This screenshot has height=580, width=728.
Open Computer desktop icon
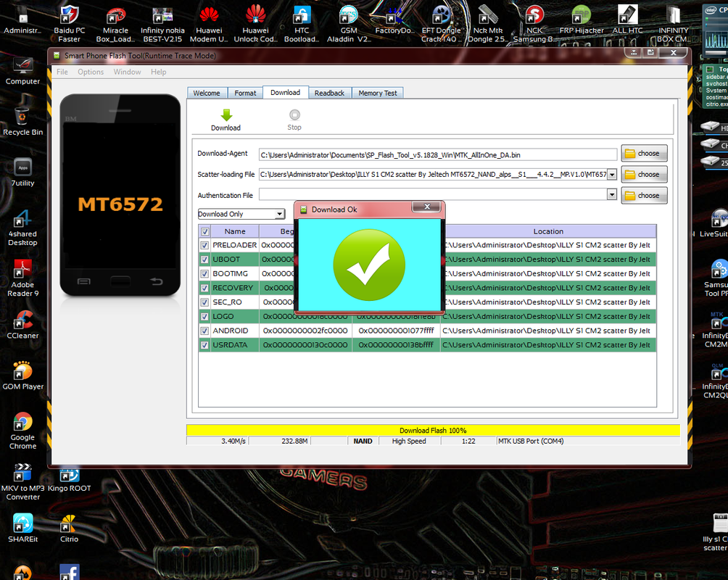click(x=22, y=70)
